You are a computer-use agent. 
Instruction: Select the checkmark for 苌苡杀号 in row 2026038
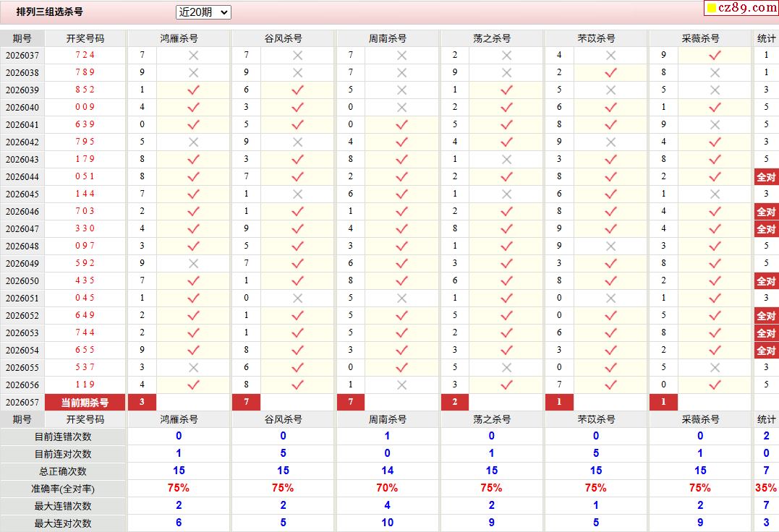[610, 72]
